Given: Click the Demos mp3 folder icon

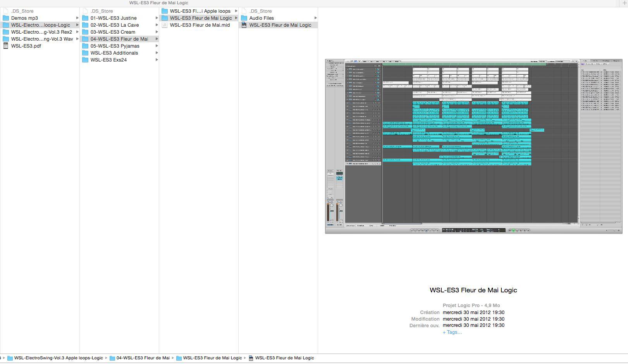Looking at the screenshot, I should click(6, 18).
